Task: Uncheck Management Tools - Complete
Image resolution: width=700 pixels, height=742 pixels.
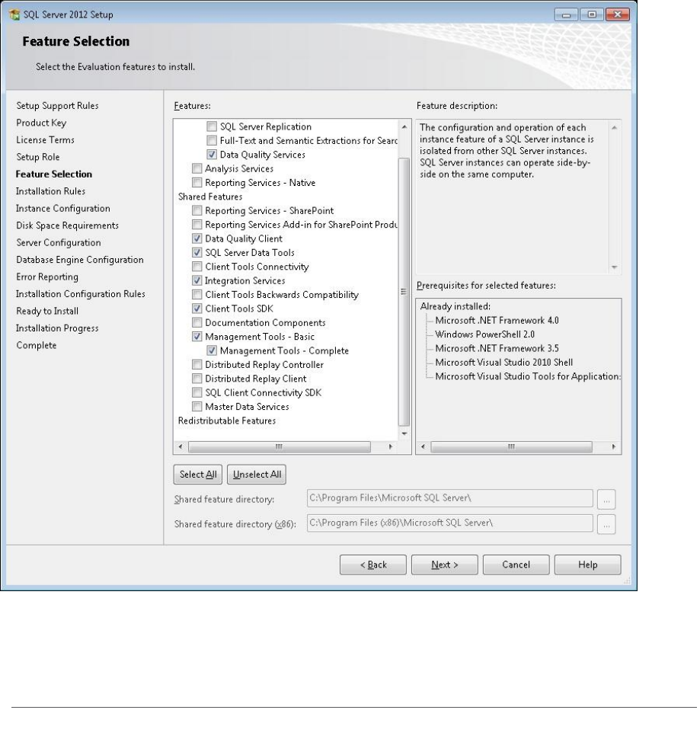Action: coord(212,350)
